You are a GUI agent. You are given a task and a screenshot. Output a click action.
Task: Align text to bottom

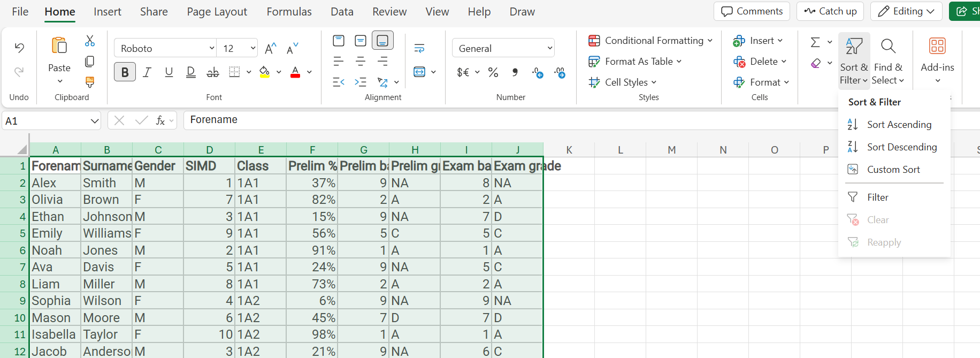pyautogui.click(x=383, y=40)
